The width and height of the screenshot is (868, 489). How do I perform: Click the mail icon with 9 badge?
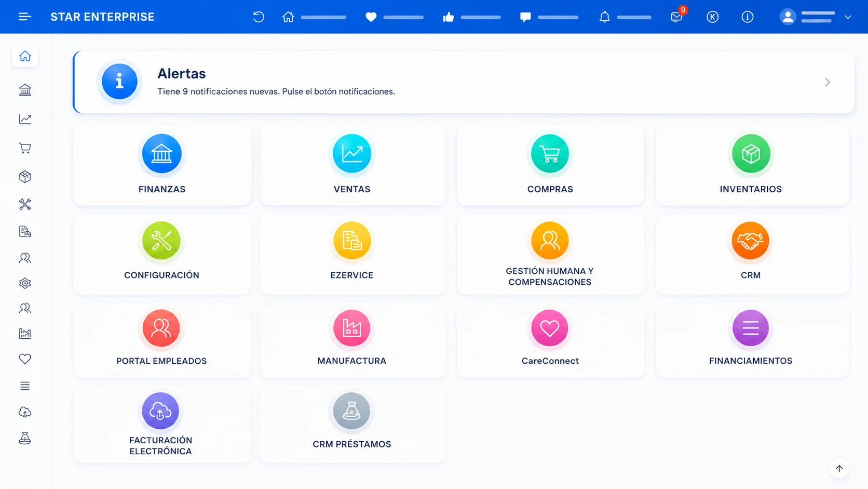tap(676, 17)
